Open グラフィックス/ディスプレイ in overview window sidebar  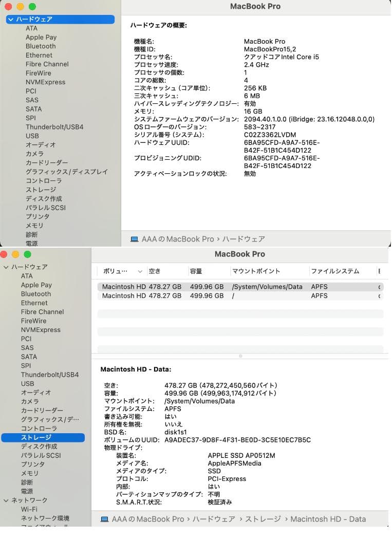pyautogui.click(x=66, y=172)
